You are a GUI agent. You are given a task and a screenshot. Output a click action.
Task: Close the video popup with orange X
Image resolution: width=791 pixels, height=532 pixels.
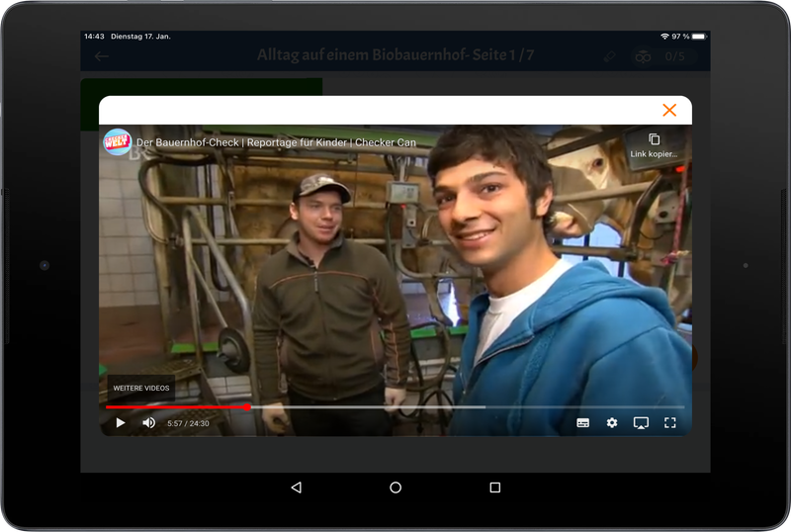click(669, 110)
